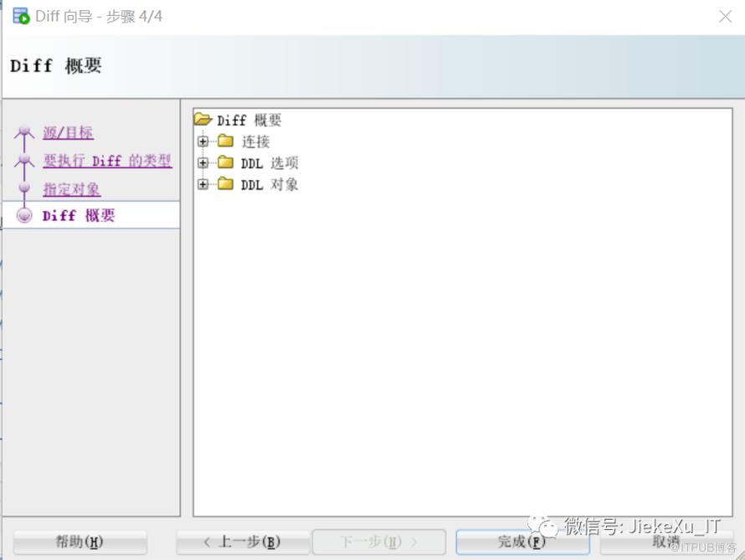Click the 取消 cancel button
Screen dimensions: 745x560
point(666,542)
